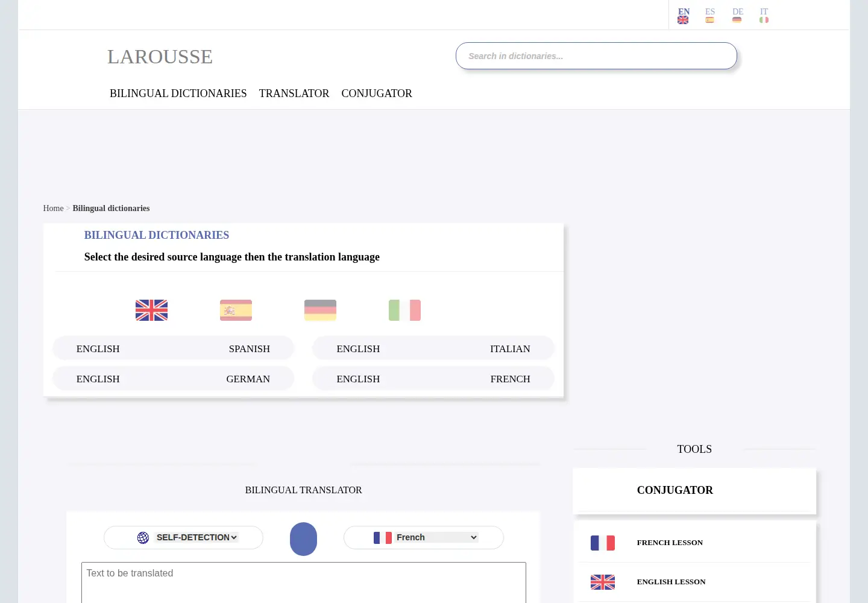Open the Translator menu item

pyautogui.click(x=294, y=93)
